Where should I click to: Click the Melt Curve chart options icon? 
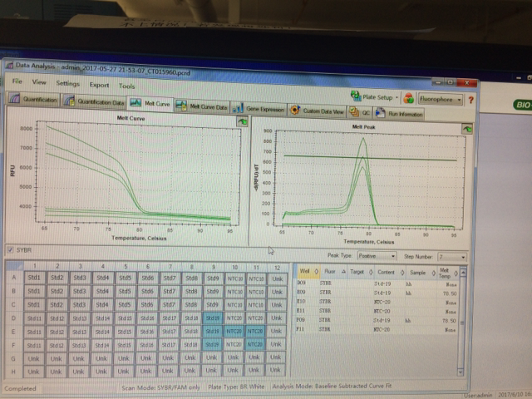(242, 121)
